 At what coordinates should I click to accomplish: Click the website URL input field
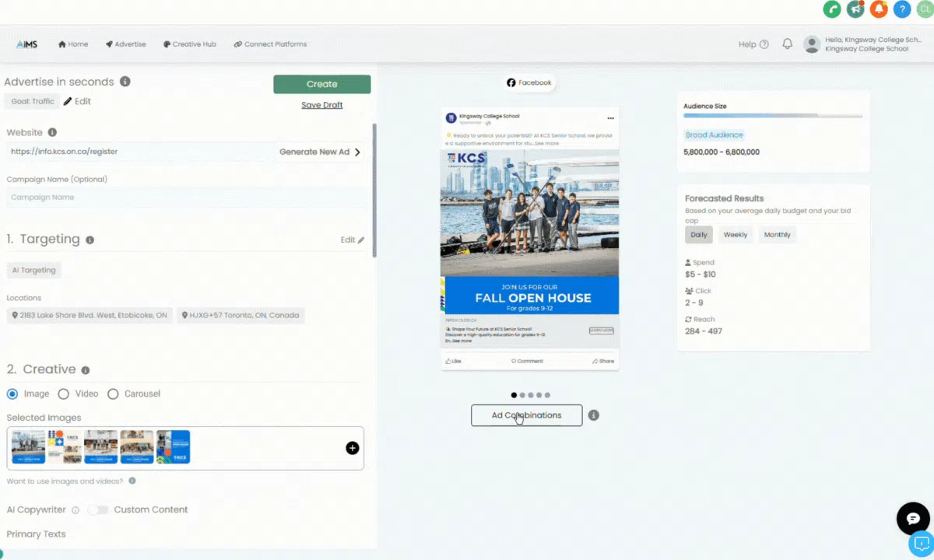(140, 152)
